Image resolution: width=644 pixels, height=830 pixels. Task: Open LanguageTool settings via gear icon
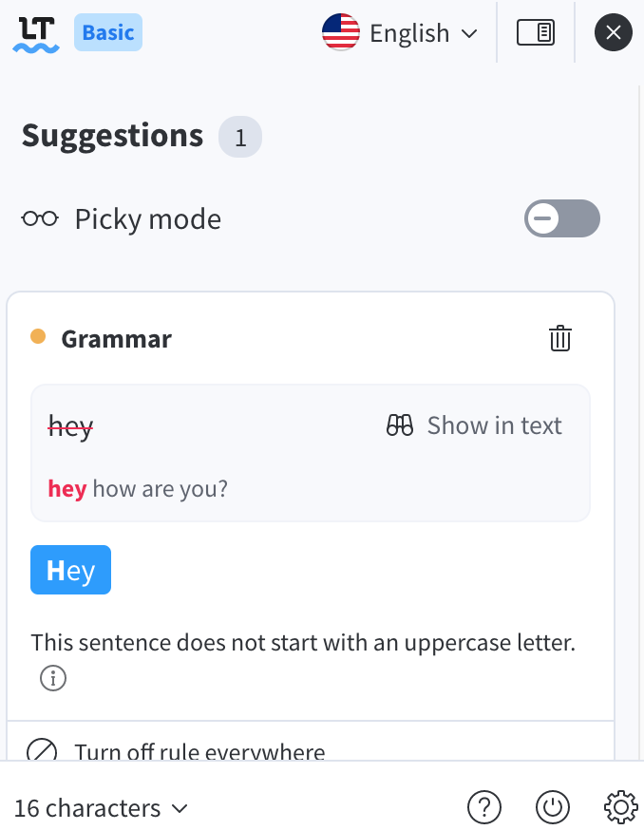pos(620,807)
